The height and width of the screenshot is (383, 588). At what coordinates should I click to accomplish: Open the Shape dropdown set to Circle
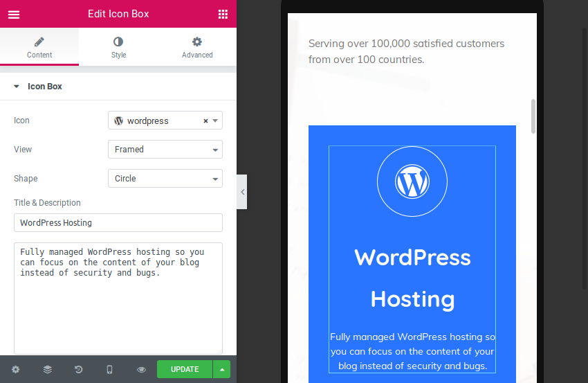[165, 179]
